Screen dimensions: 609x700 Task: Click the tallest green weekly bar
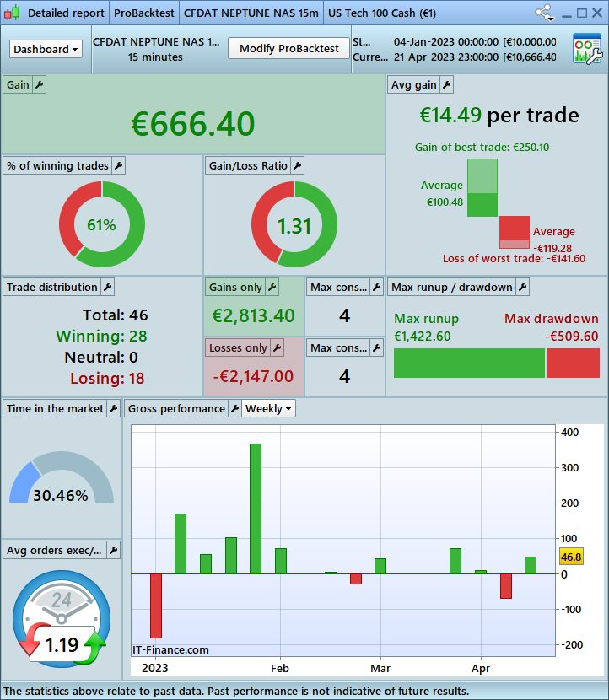[256, 509]
